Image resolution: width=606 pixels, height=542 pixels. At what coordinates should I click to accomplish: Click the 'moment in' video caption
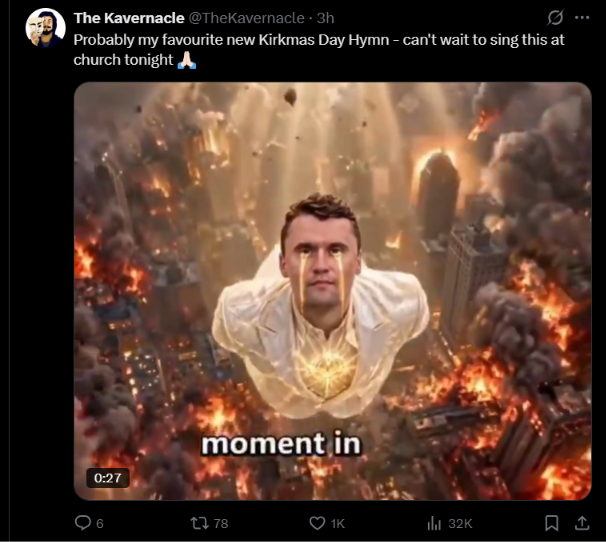pos(281,444)
